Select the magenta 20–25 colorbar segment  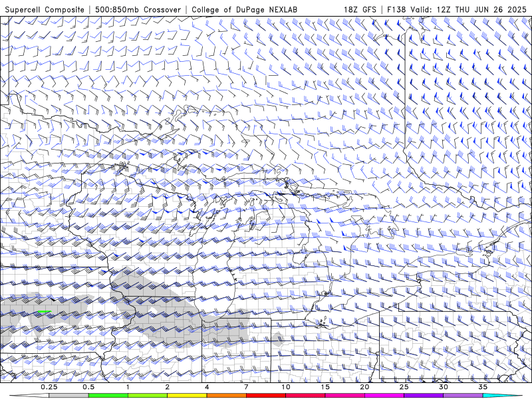point(384,396)
